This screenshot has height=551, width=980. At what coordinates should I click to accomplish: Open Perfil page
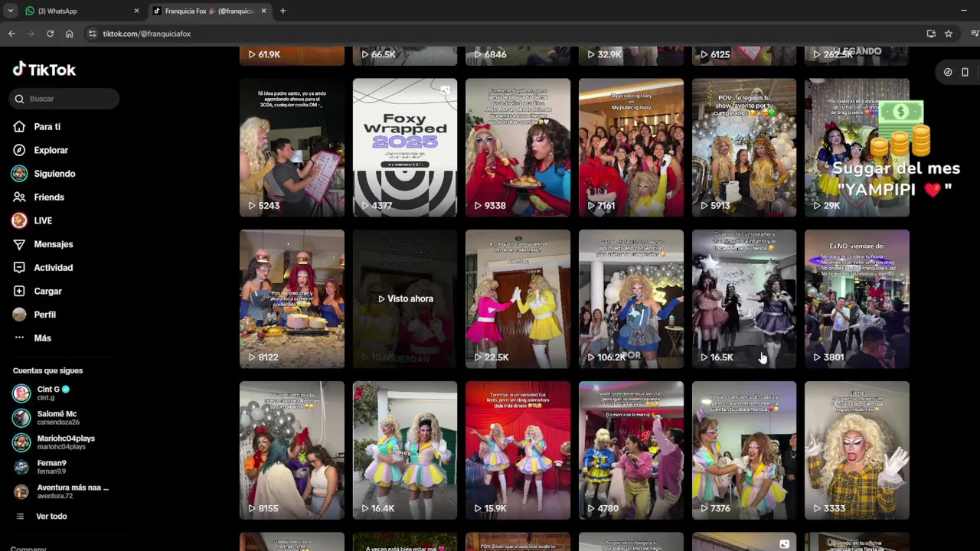click(44, 315)
